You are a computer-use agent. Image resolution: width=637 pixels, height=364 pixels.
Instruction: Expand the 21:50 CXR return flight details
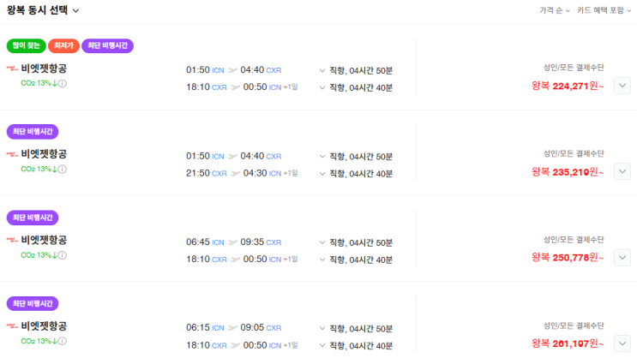[322, 173]
